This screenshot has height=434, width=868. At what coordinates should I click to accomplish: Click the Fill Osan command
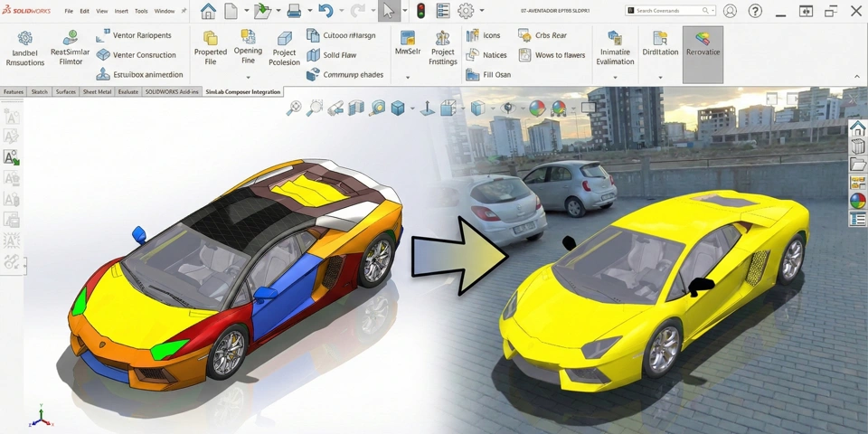[x=488, y=74]
